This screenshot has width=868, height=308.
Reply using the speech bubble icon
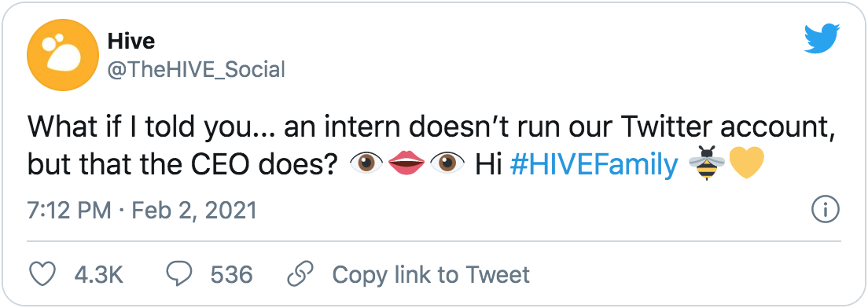click(x=178, y=275)
